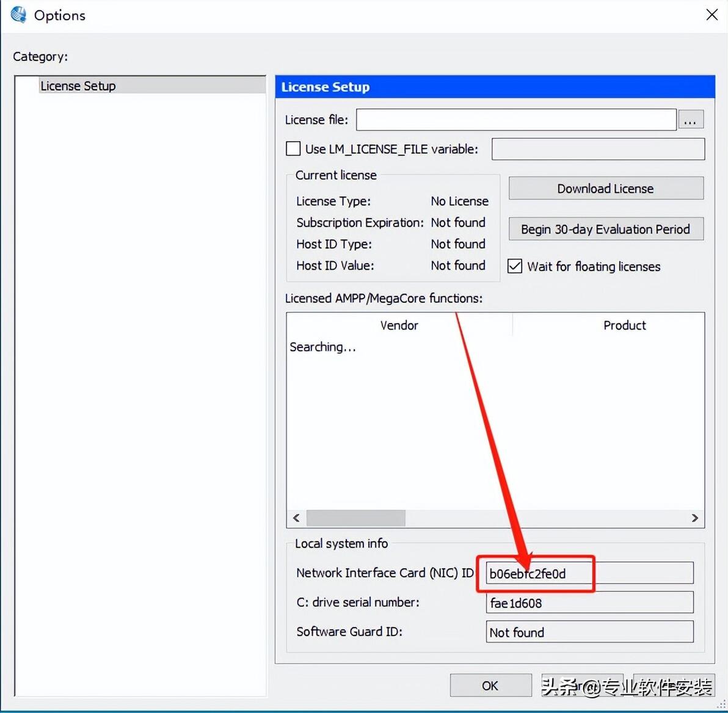Screen dimensions: 728x713
Task: Click the 'Searching...' text in functions list
Action: [322, 347]
